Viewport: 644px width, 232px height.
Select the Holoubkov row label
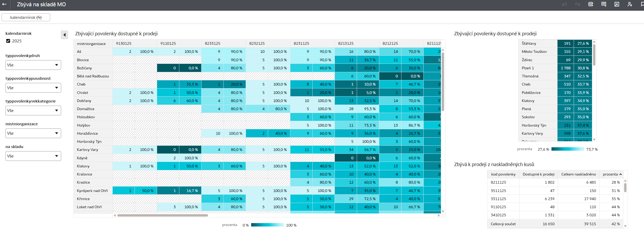[93, 117]
